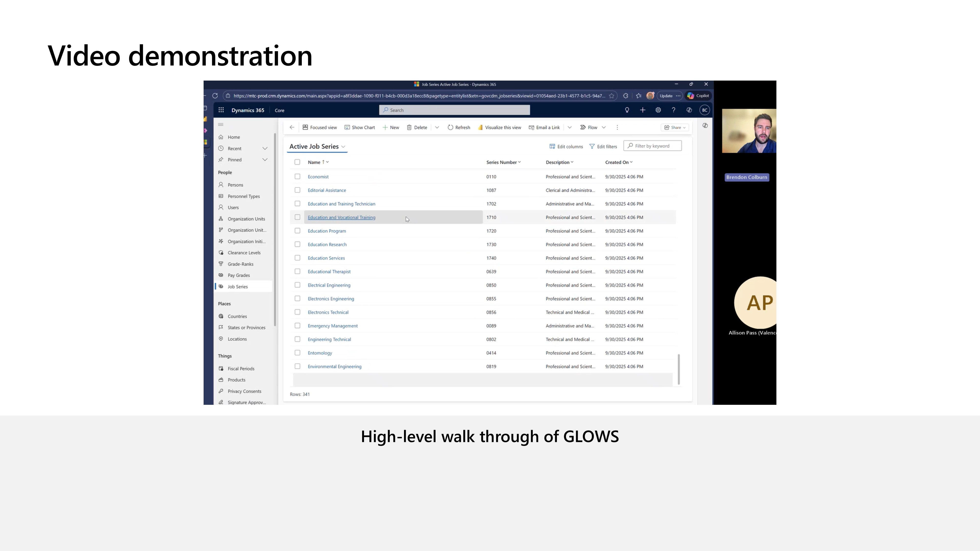
Task: Click the plus quick create icon
Action: click(x=643, y=110)
